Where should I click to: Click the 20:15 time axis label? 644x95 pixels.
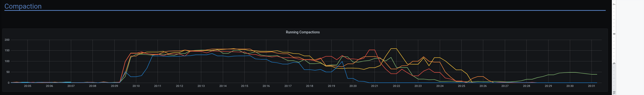point(244,86)
